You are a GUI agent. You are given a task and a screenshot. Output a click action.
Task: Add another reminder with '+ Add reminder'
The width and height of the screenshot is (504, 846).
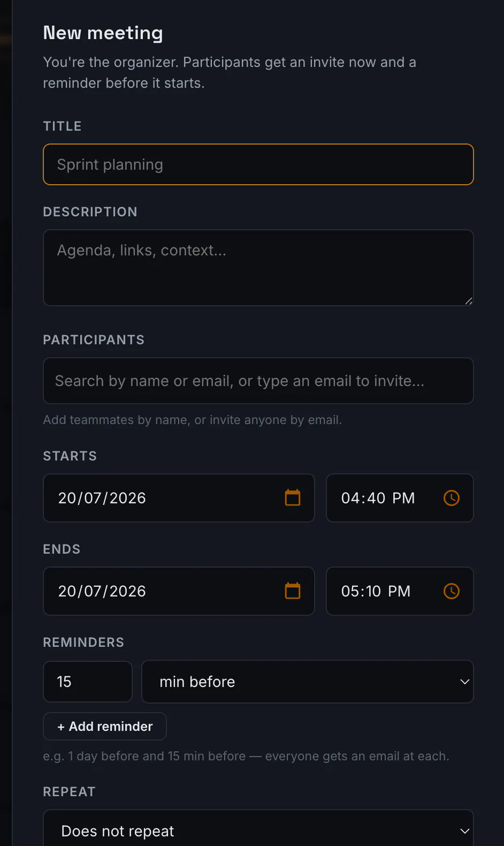coord(105,727)
